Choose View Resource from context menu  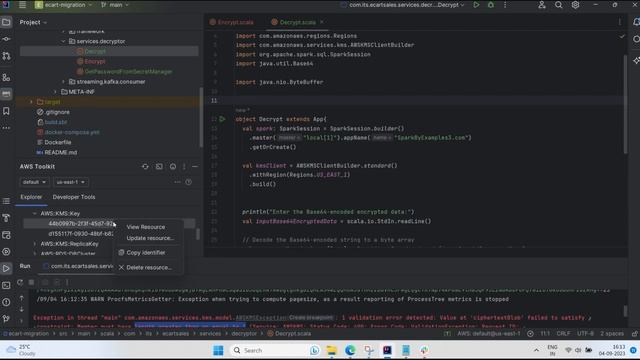146,227
